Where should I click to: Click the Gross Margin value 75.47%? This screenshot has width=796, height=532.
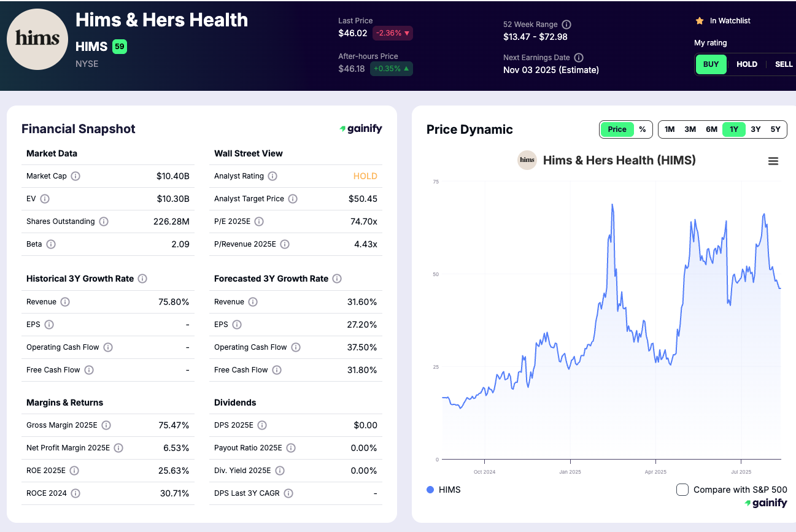(174, 425)
